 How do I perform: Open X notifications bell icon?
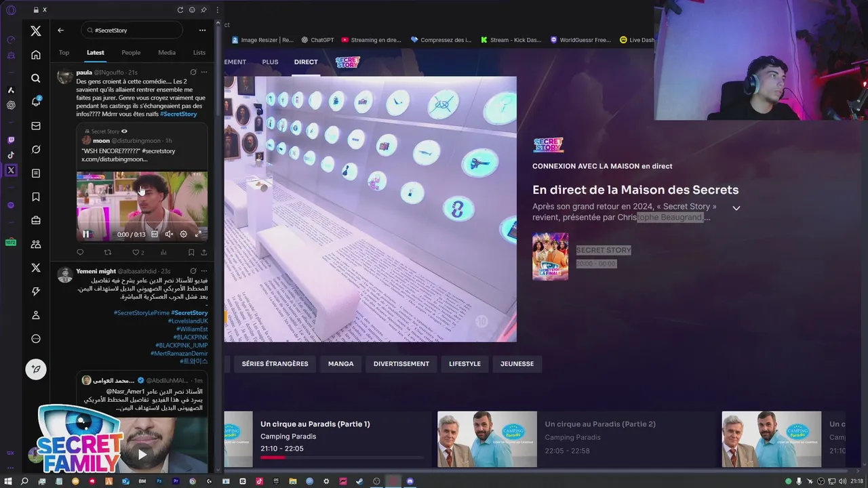(36, 102)
